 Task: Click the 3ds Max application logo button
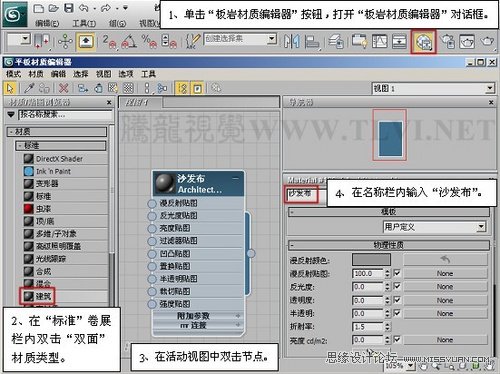tap(15, 14)
